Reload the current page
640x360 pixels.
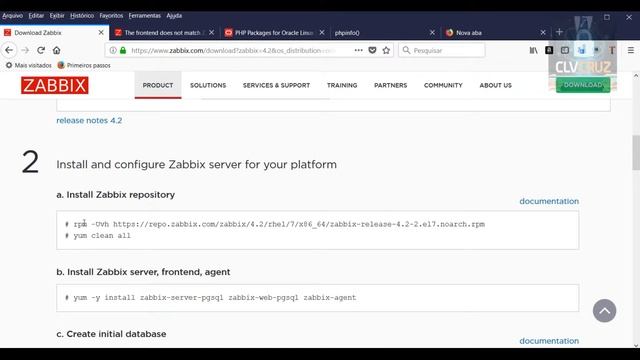pos(41,50)
